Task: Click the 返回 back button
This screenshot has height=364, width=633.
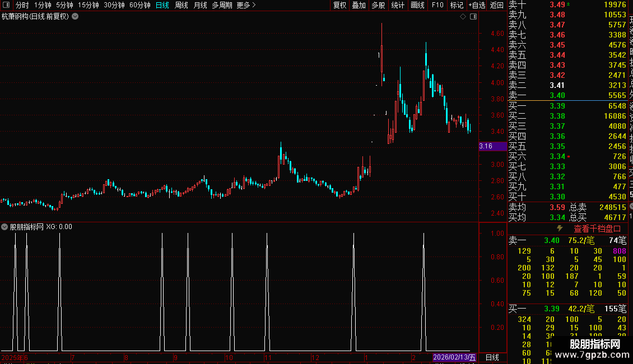Action: coord(496,5)
